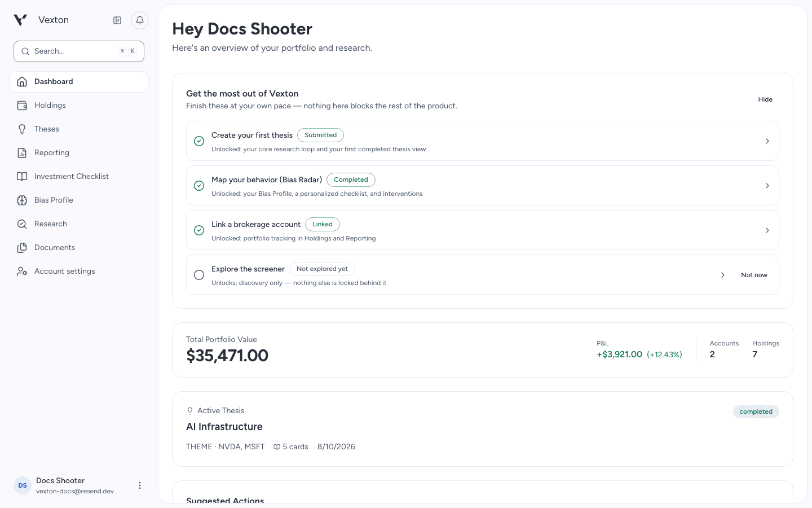Click the THEME · NVDA, MSFT text
Screen dimensions: 812x508
[225, 447]
